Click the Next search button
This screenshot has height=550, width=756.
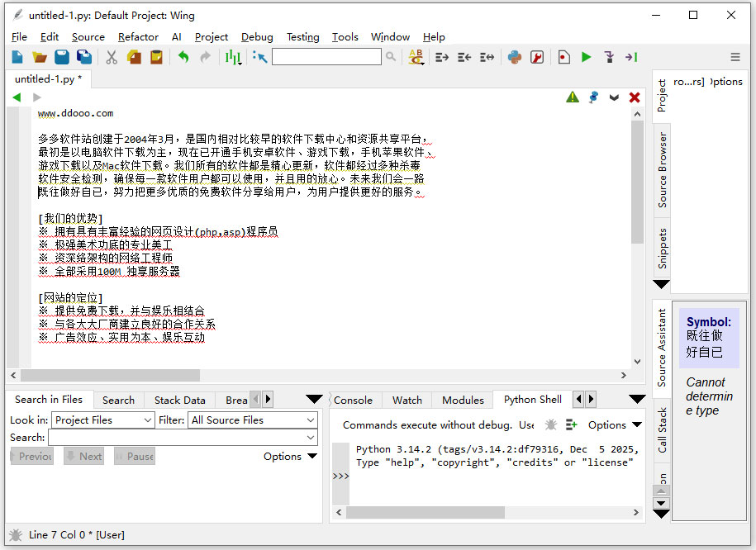click(83, 455)
